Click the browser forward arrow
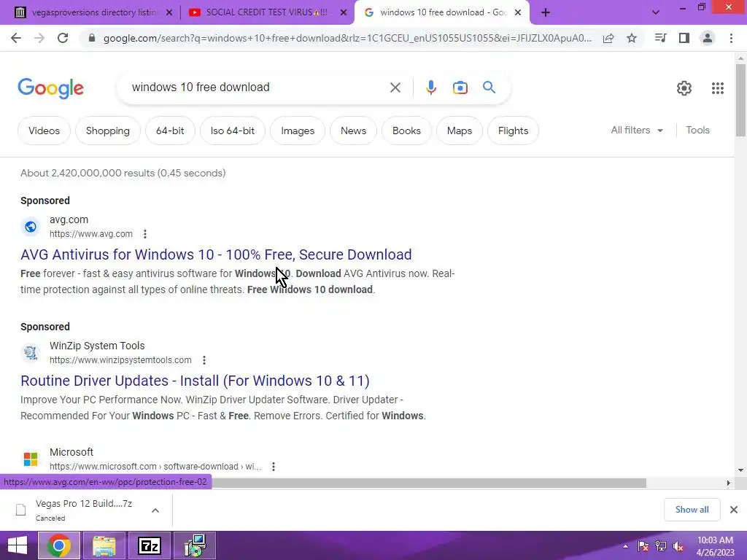 (39, 38)
